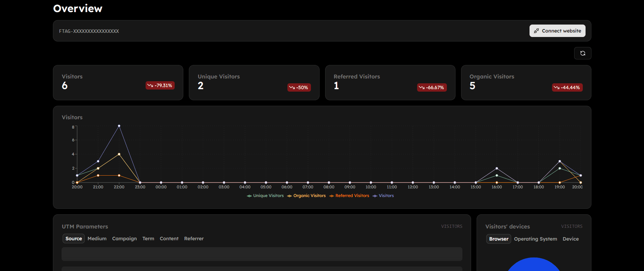The height and width of the screenshot is (271, 644).
Task: Toggle the Visitors series in chart legend
Action: (383, 196)
